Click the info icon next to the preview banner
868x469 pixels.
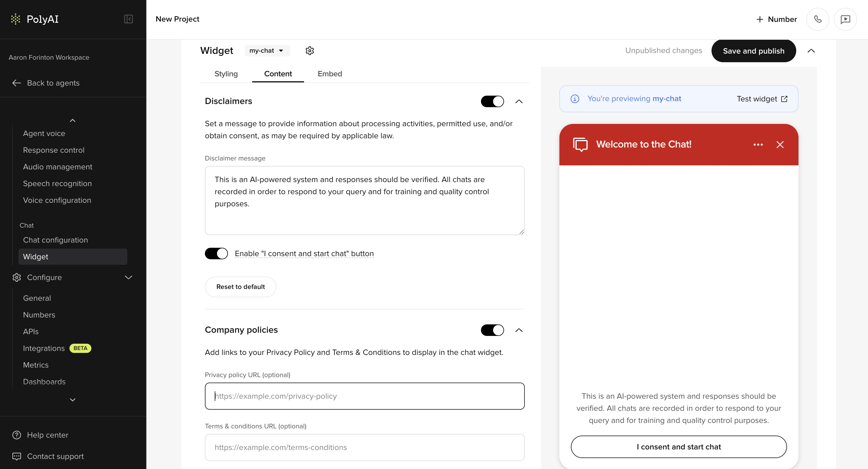point(575,99)
